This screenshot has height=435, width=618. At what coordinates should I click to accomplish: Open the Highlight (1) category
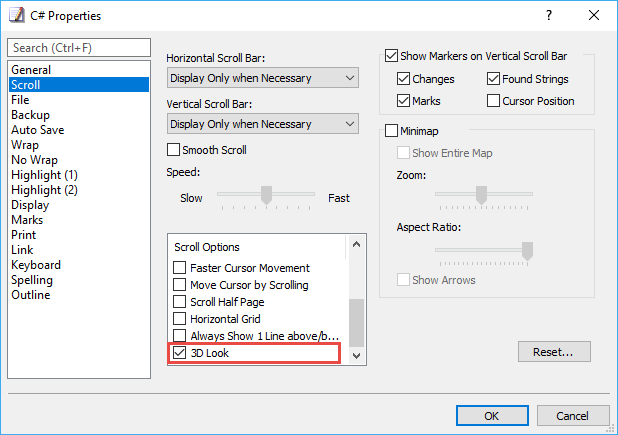pos(79,175)
